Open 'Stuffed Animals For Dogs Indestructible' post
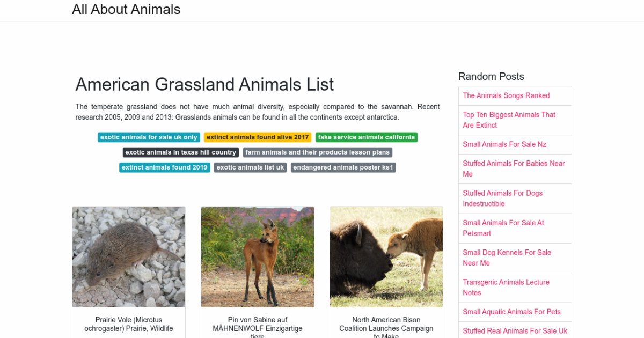 [502, 198]
